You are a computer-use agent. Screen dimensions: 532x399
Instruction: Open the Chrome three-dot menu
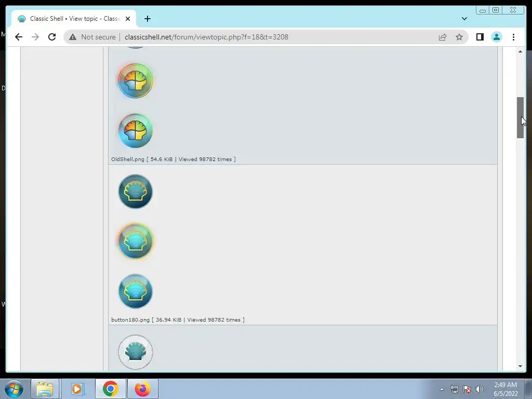click(513, 37)
